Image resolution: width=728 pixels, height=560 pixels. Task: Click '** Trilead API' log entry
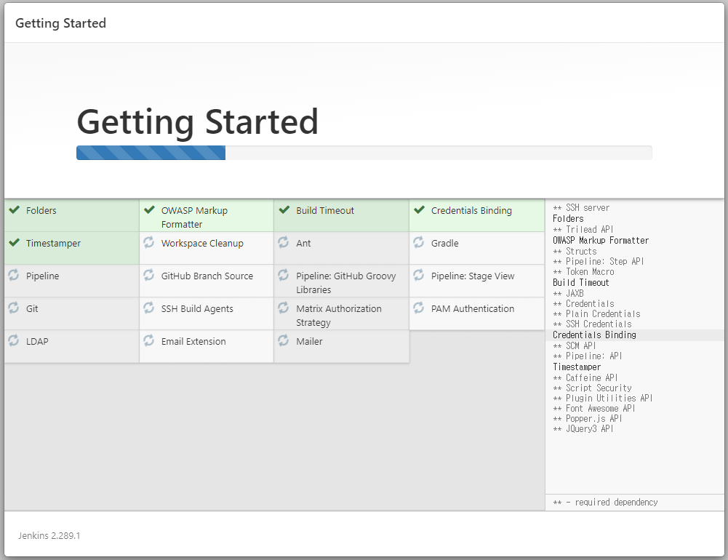[583, 229]
